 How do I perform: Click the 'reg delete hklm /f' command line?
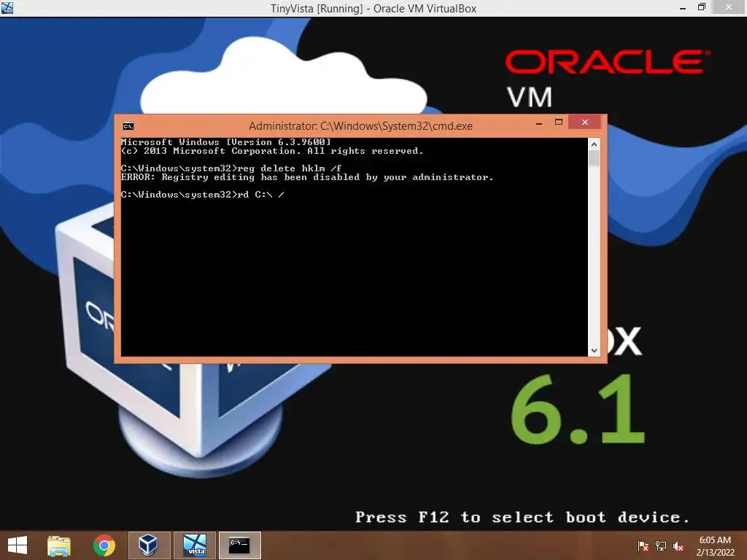(231, 168)
